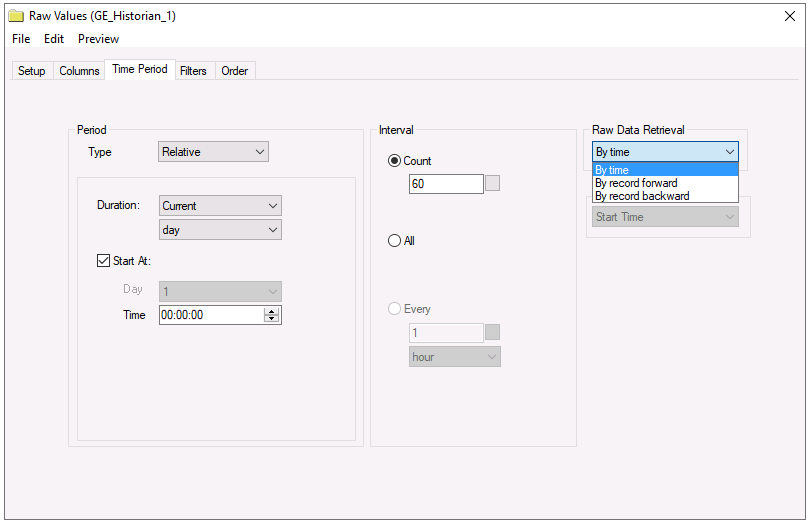Image resolution: width=811 pixels, height=523 pixels.
Task: Select the All interval radio button
Action: tap(394, 241)
